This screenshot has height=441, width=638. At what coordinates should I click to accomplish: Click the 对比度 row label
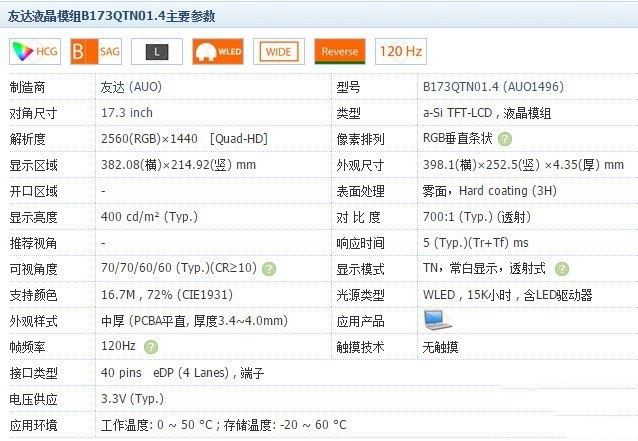[358, 217]
